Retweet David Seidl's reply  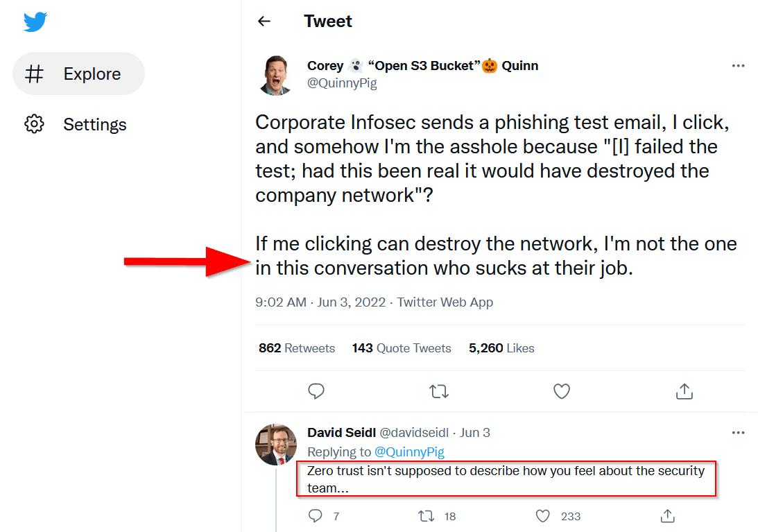click(426, 516)
